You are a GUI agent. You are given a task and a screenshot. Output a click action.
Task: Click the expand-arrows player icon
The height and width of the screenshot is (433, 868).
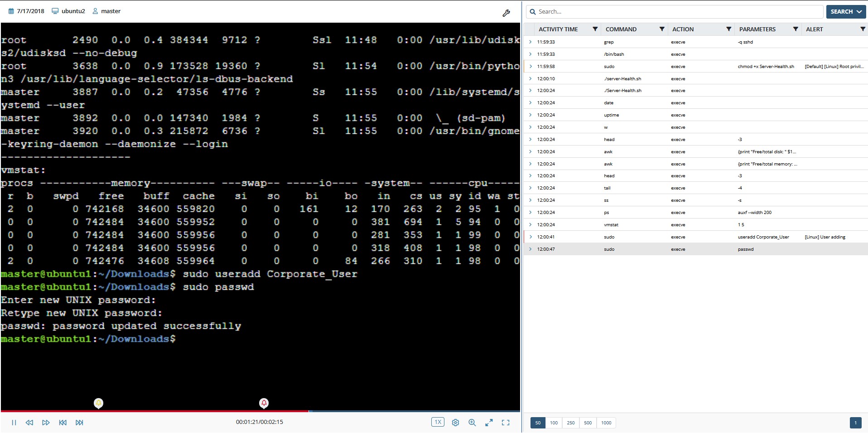(x=489, y=423)
